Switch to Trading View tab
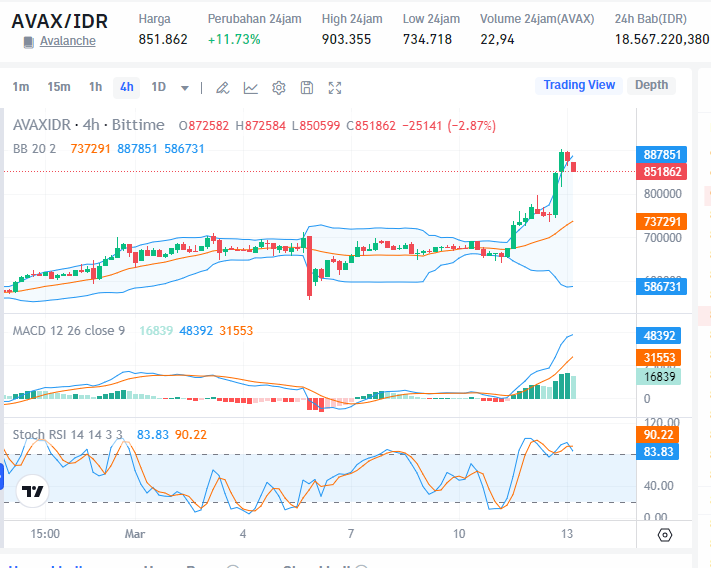The width and height of the screenshot is (711, 568). click(579, 85)
